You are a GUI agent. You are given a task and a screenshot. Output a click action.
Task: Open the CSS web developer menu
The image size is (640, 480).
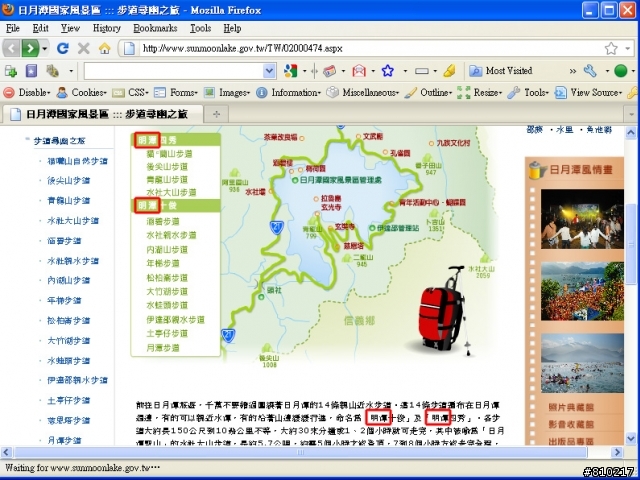[x=130, y=93]
